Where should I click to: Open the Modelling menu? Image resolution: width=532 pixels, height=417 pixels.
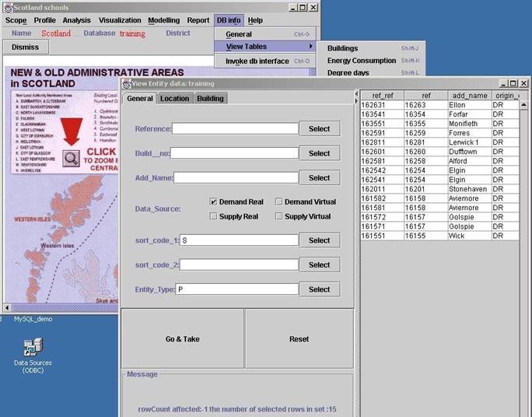click(164, 20)
